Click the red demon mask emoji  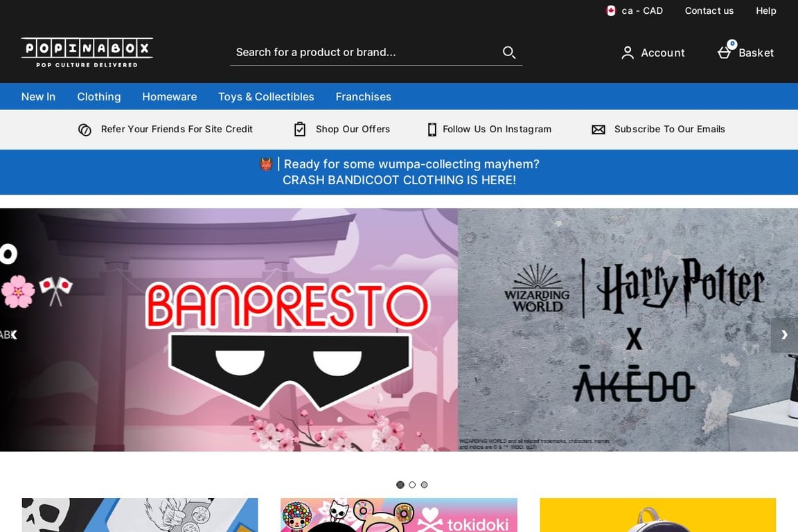[x=266, y=164]
